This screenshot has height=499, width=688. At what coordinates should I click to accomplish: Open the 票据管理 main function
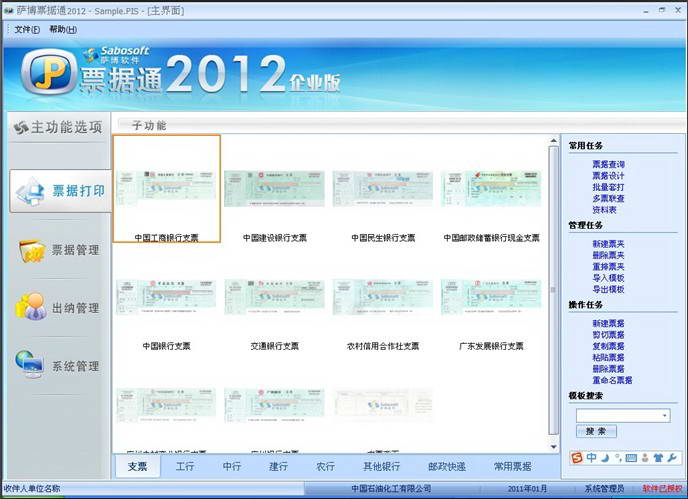pyautogui.click(x=61, y=250)
